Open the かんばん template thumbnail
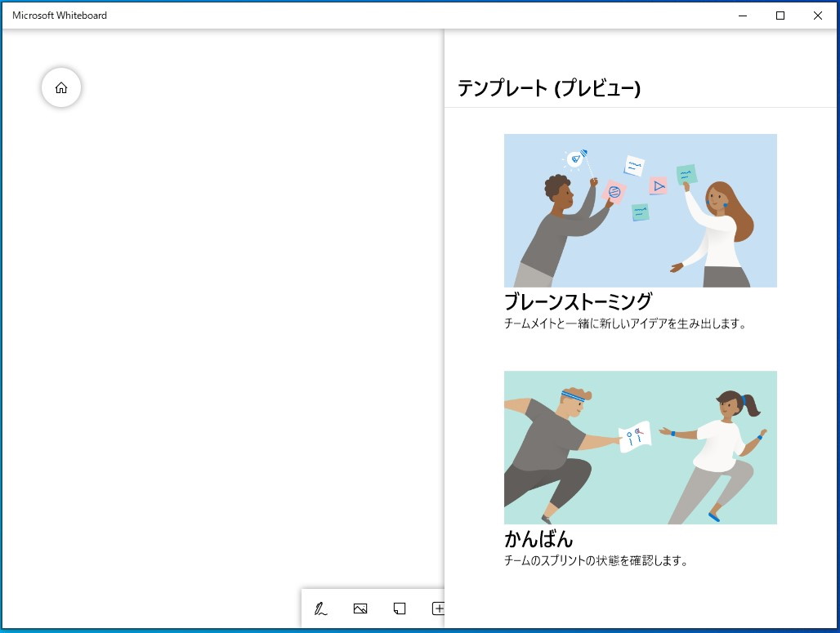Image resolution: width=840 pixels, height=633 pixels. pos(640,448)
